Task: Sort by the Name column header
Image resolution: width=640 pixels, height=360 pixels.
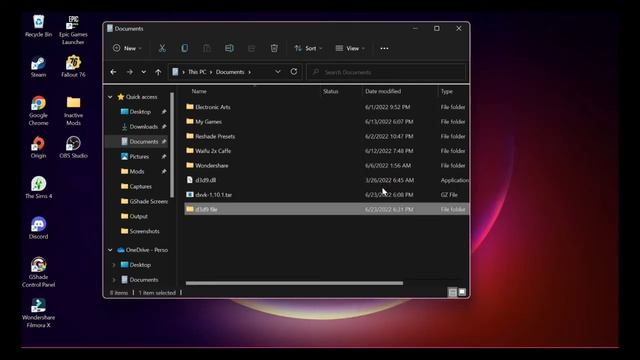Action: pos(199,91)
